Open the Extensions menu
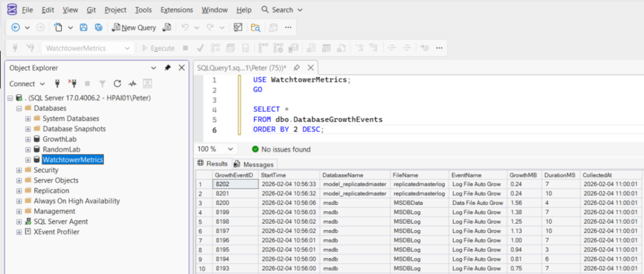This screenshot has height=274, width=644. coord(177,9)
